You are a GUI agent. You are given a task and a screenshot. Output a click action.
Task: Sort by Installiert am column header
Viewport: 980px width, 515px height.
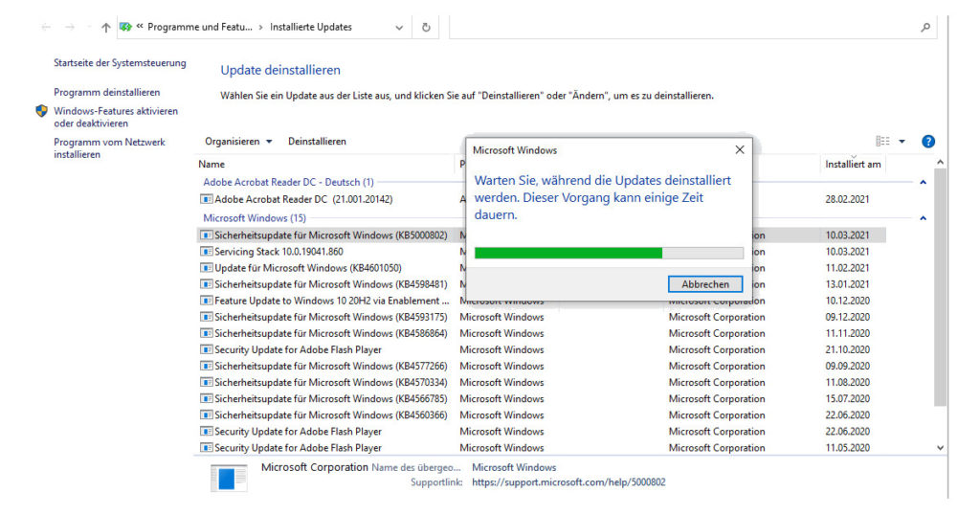853,165
